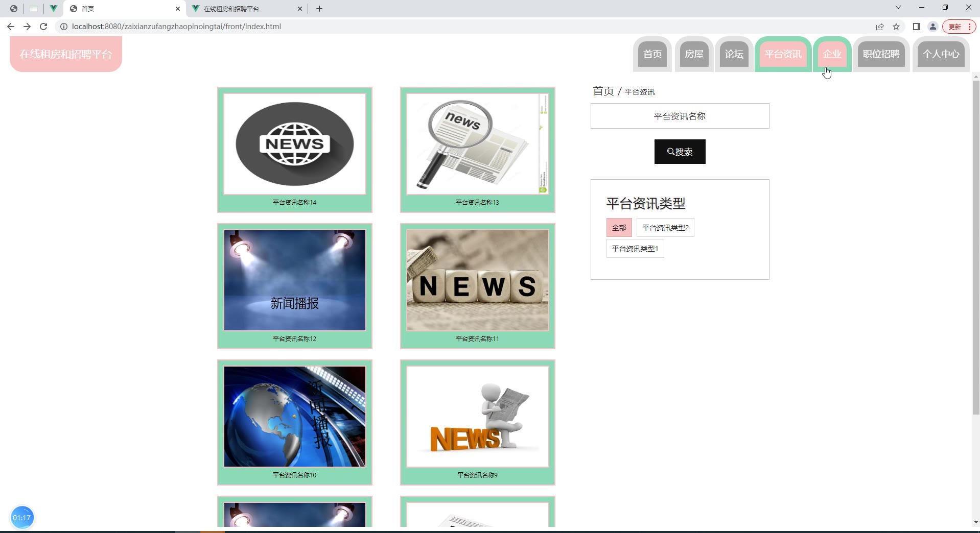980x533 pixels.
Task: Select the 全部 type filter
Action: [619, 228]
